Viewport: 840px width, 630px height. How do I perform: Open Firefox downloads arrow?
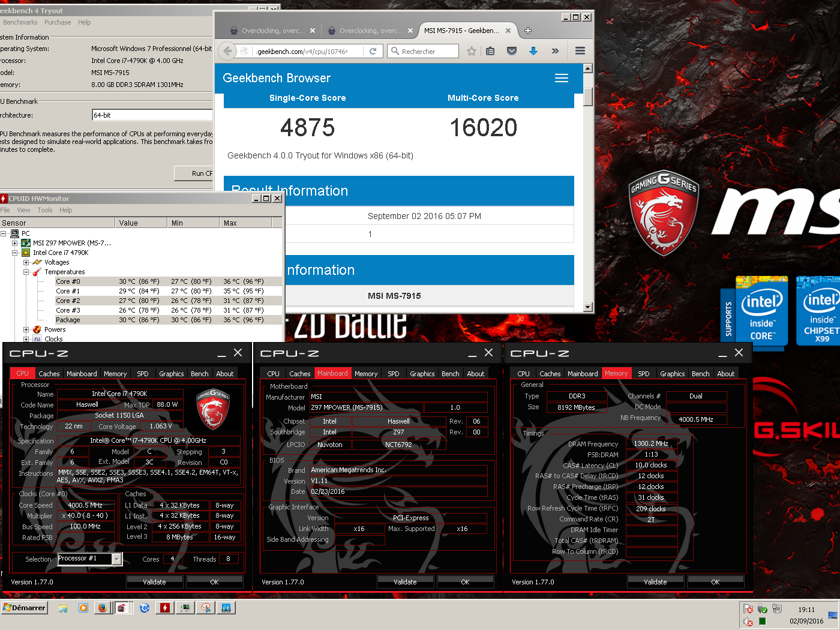point(533,51)
